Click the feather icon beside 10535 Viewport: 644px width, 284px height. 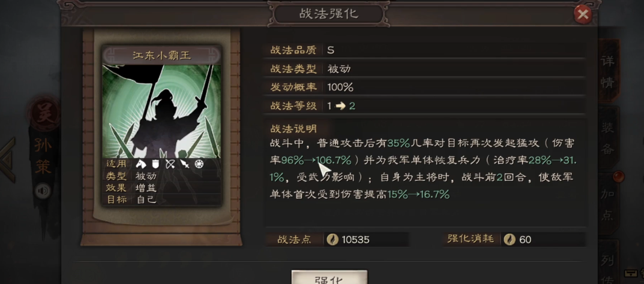333,239
